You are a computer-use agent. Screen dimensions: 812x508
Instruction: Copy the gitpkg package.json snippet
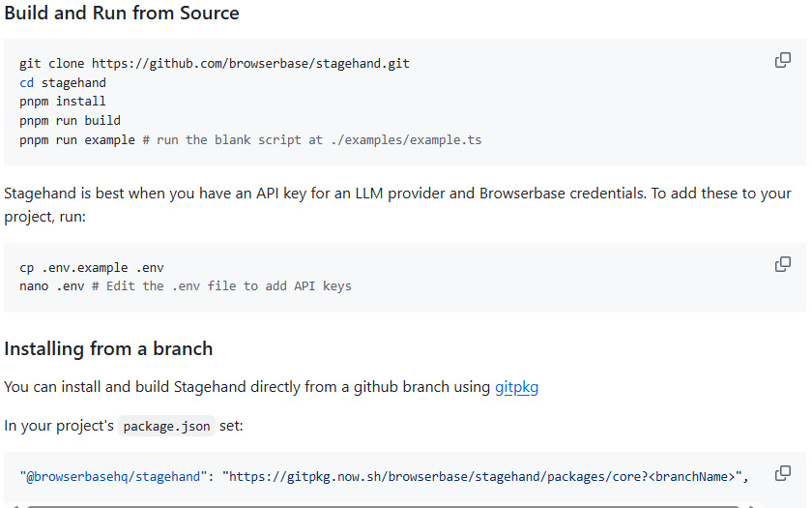782,473
